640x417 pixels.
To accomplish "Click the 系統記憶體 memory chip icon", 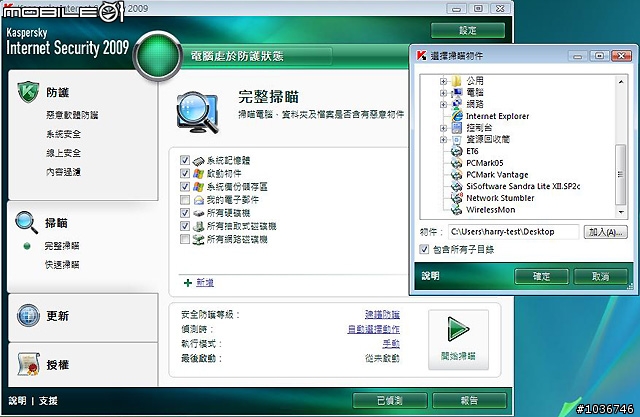I will (x=198, y=160).
